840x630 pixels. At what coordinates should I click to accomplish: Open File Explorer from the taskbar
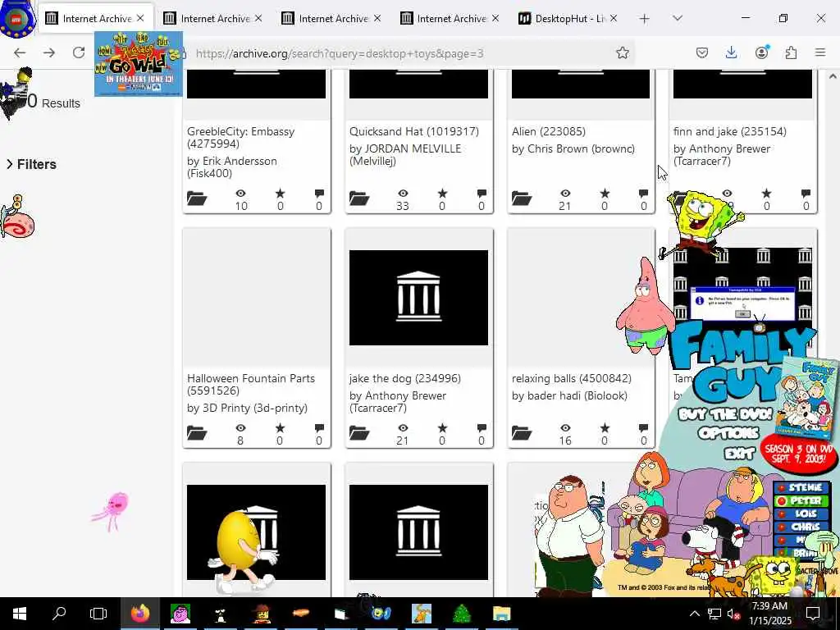pos(502,614)
